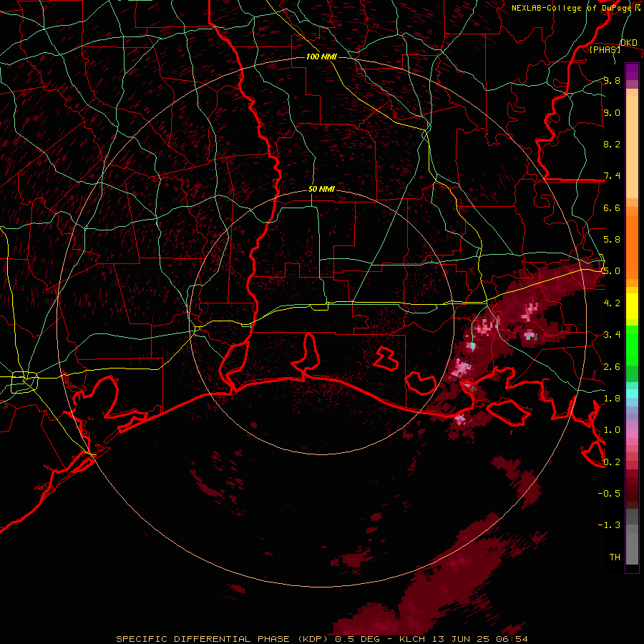Click the 100 NMI range ring label
This screenshot has height=644, width=644.
pyautogui.click(x=321, y=57)
